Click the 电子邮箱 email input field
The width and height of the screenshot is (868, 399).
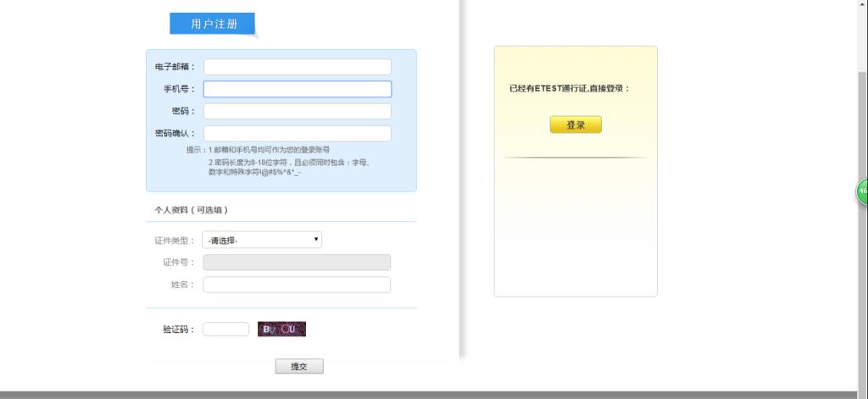[297, 67]
